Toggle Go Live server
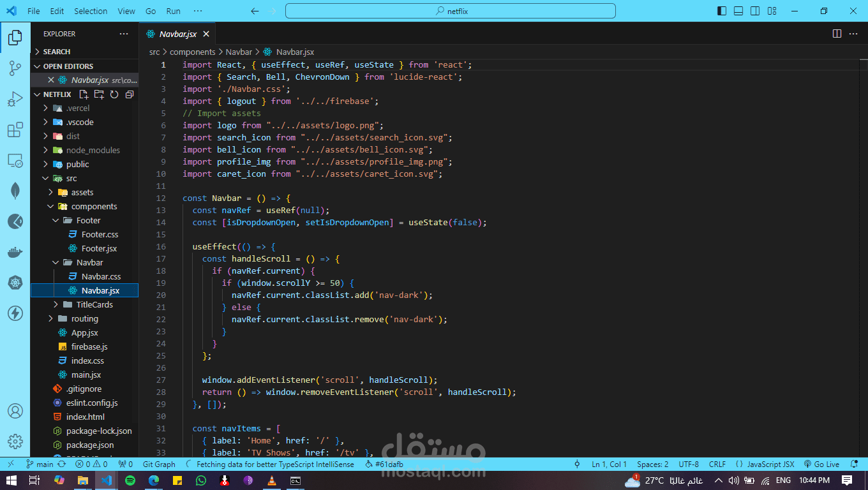The image size is (868, 490). click(821, 464)
